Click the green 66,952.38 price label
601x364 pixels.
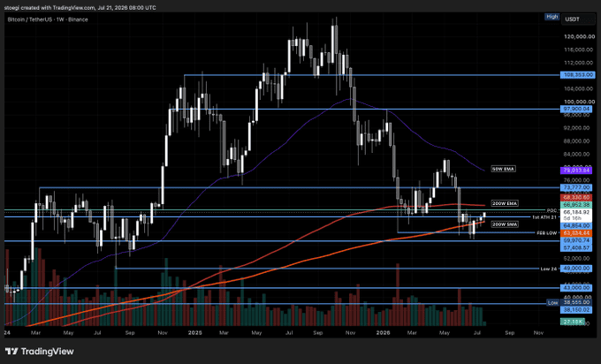coord(576,205)
